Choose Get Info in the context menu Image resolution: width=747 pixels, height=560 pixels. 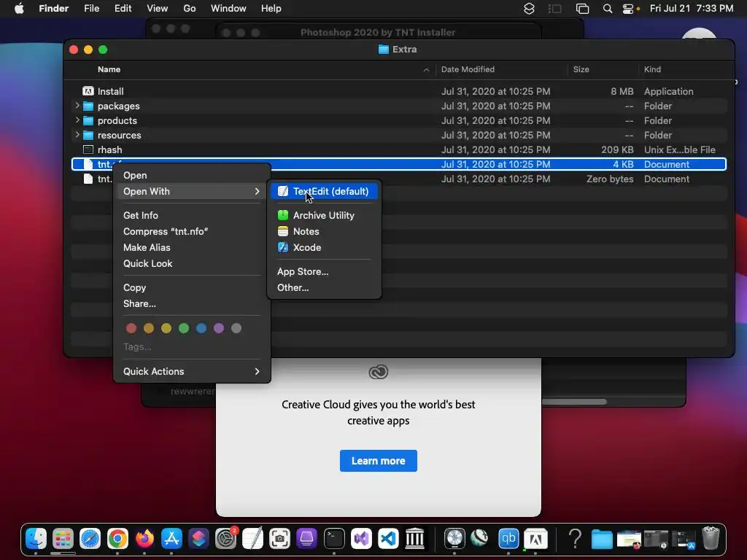pos(192,215)
